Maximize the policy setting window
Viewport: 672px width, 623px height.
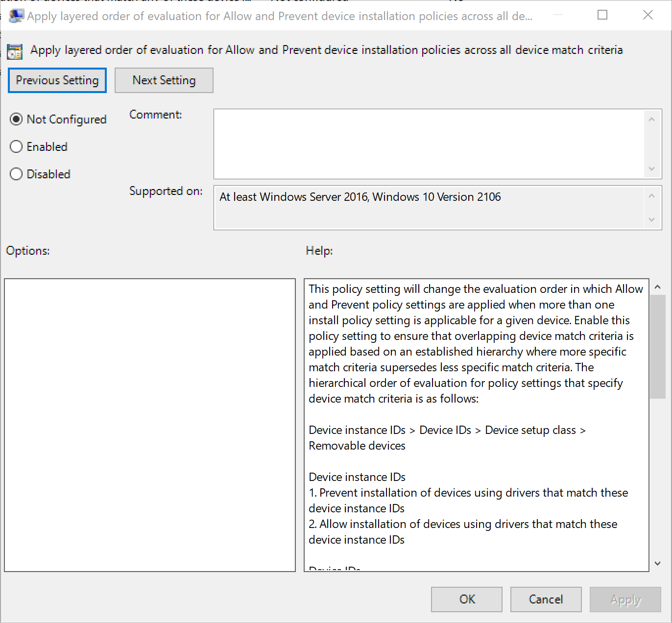point(602,15)
